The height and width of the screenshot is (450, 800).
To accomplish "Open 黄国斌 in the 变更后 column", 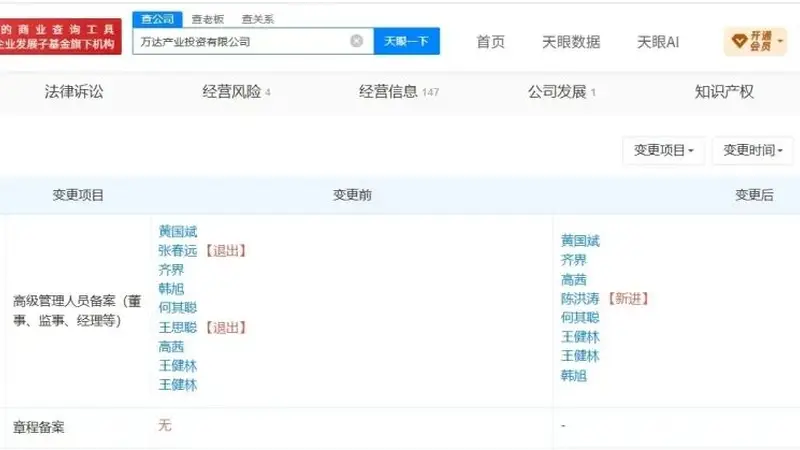I will pos(580,240).
